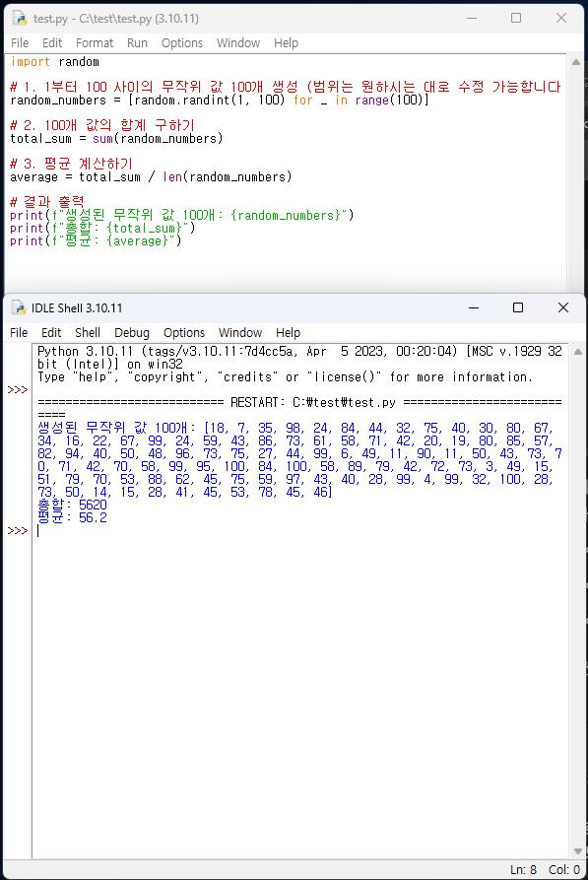Minimize the IDLE Shell window

[x=474, y=307]
